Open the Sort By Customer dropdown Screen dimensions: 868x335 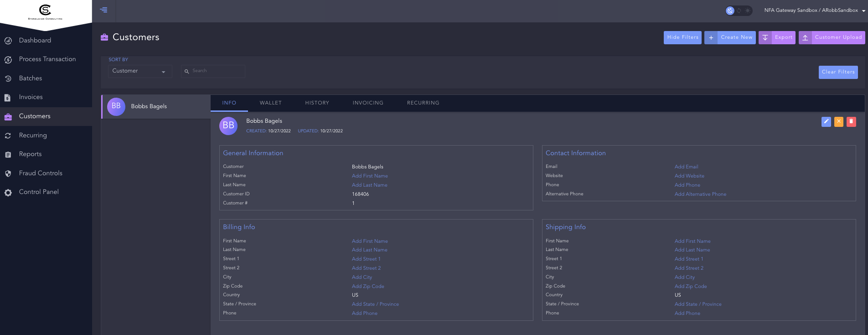tap(140, 71)
